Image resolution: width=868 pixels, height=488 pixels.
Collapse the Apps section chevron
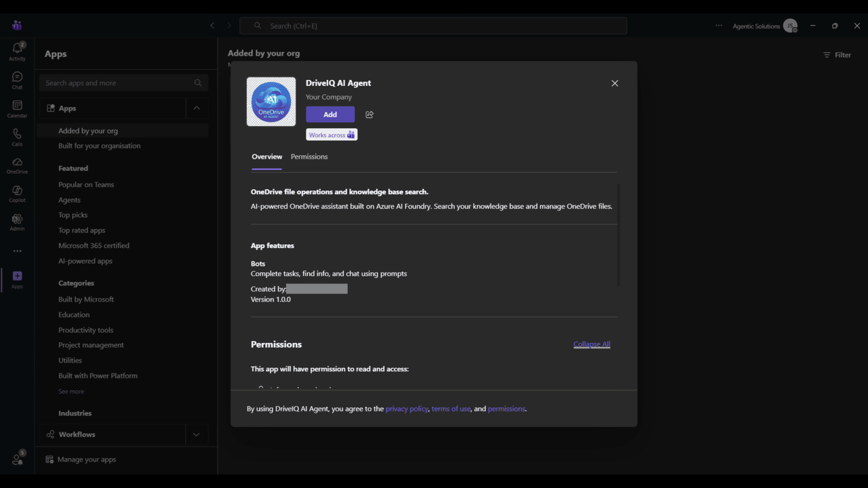[x=197, y=108]
